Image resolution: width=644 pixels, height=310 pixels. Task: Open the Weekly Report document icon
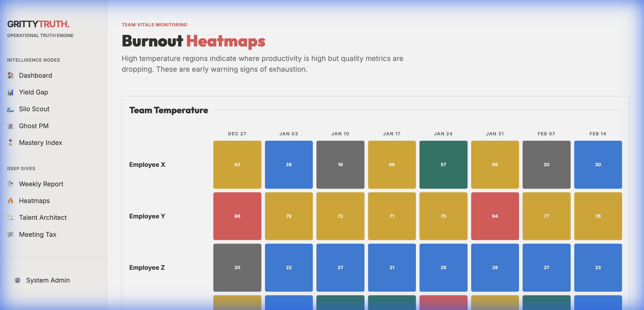tap(10, 184)
